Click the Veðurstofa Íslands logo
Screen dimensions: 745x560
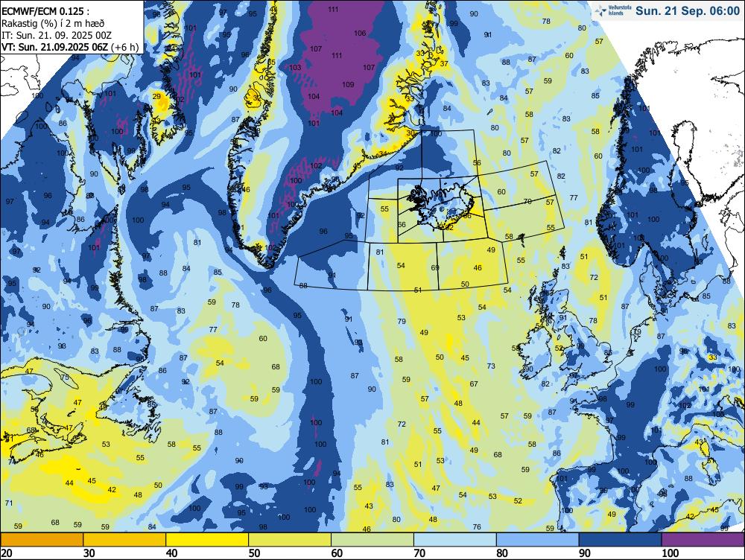tap(612, 10)
